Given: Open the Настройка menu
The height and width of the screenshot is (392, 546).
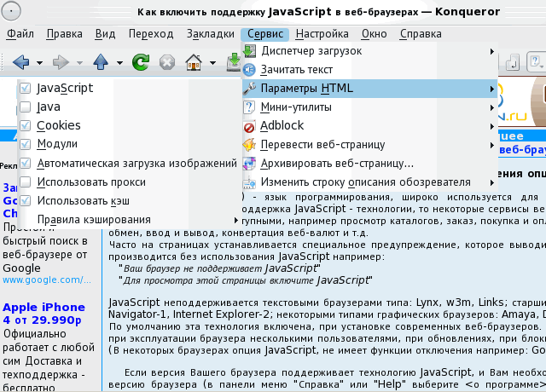Looking at the screenshot, I should pyautogui.click(x=322, y=34).
